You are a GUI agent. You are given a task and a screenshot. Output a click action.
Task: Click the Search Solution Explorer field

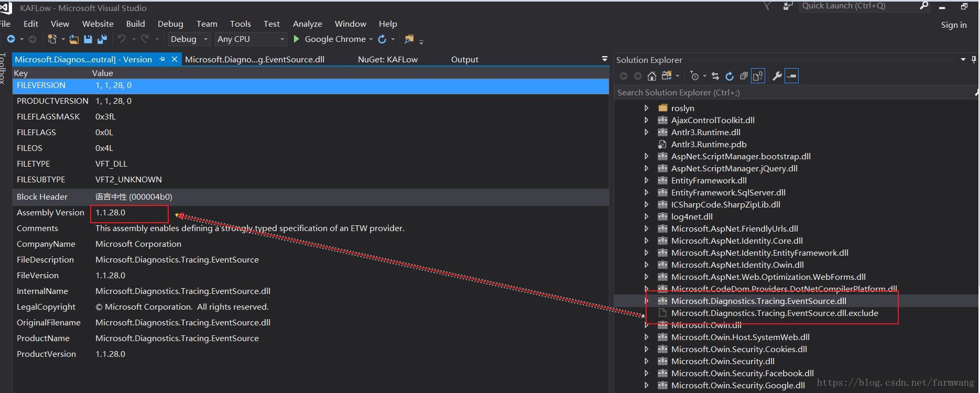point(796,92)
